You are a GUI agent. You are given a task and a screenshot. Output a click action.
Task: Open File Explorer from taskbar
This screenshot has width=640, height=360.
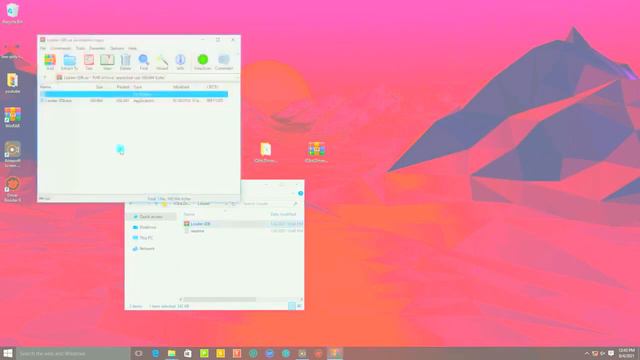click(x=171, y=353)
